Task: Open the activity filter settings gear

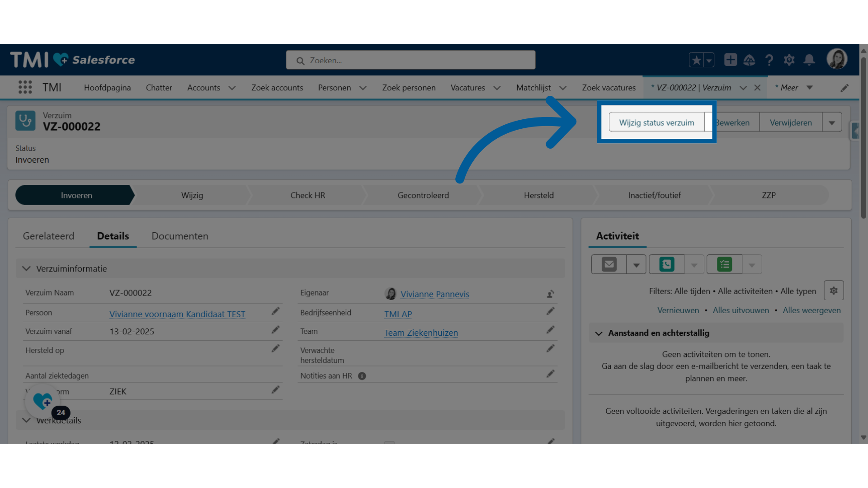Action: [834, 291]
